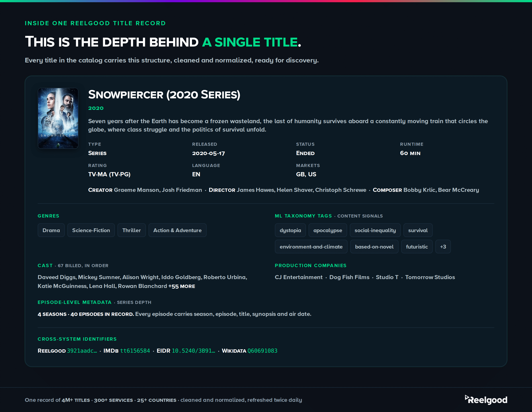Click cast name Mickey Sumner
This screenshot has width=532, height=412.
pyautogui.click(x=99, y=277)
